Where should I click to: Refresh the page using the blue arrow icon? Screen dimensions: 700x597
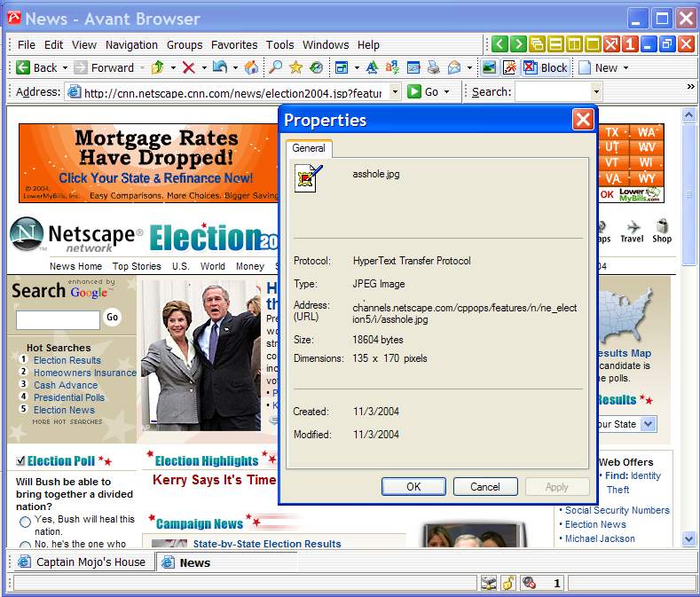[220, 67]
